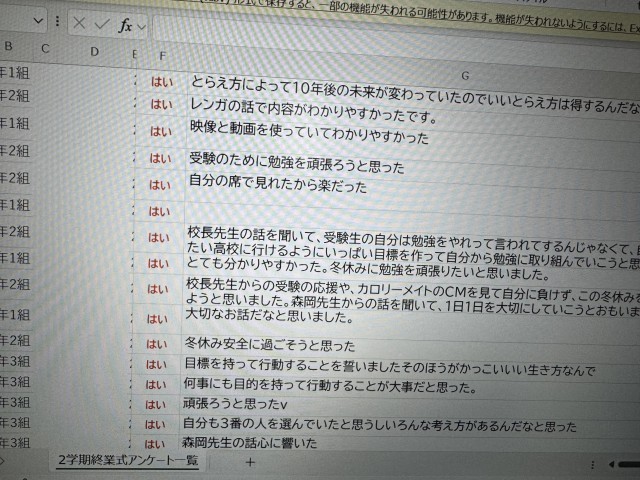Click the cell reading 自分の席で見れたから楽だった
The height and width of the screenshot is (480, 640).
pos(278,186)
